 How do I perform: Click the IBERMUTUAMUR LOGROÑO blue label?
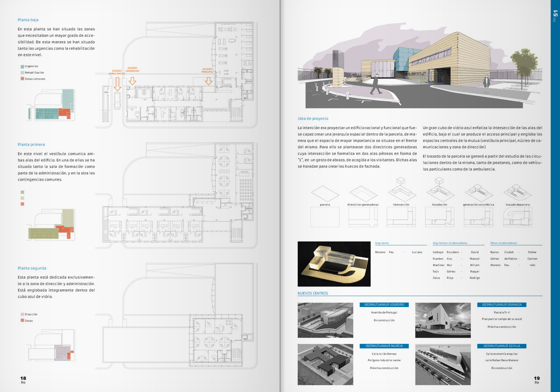(384, 305)
